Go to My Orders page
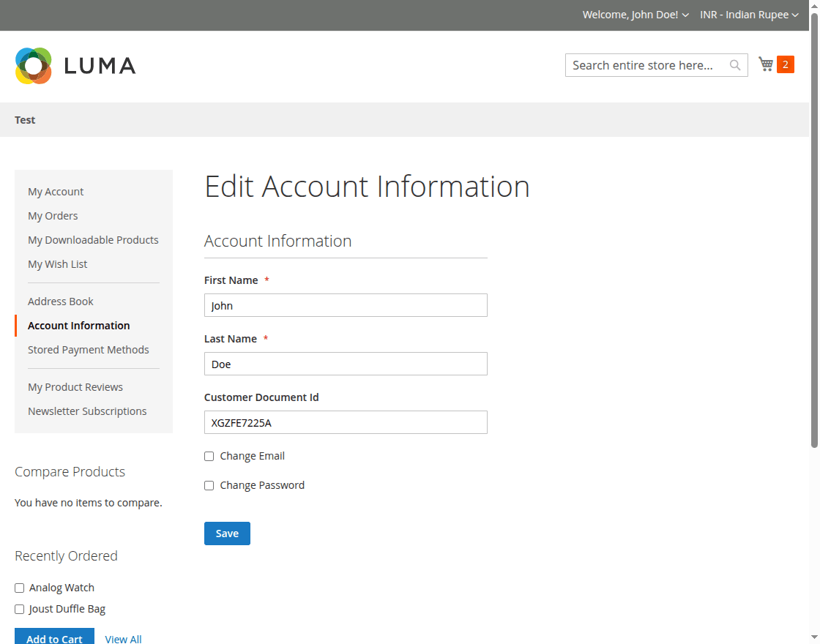This screenshot has width=820, height=644. point(53,215)
